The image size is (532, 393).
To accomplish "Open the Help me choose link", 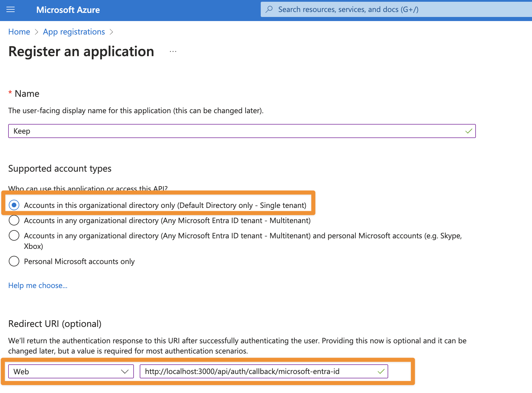I will (38, 285).
